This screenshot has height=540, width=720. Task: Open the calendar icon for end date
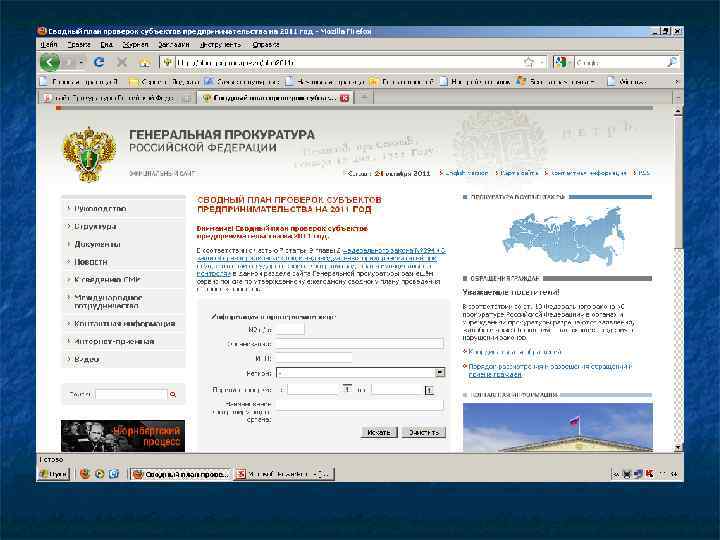[429, 390]
